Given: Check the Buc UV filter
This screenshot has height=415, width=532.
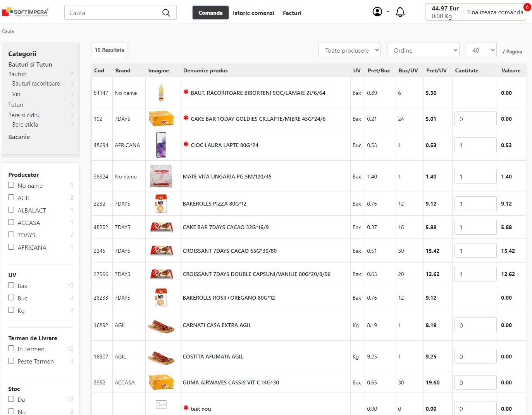Looking at the screenshot, I should pyautogui.click(x=11, y=298).
